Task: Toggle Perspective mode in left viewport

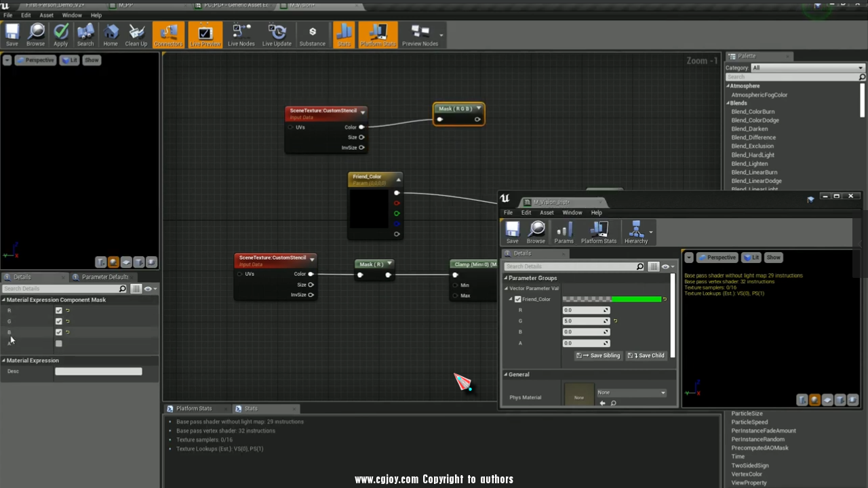Action: [x=35, y=60]
